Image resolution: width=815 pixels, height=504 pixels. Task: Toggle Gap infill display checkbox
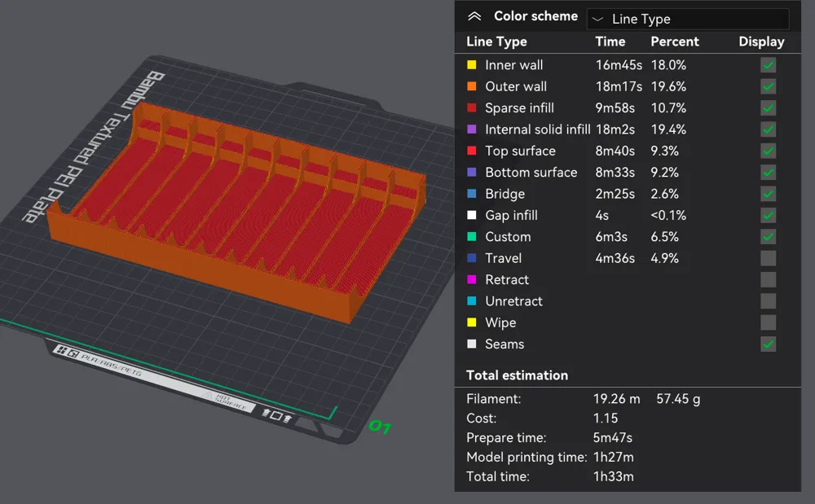(769, 216)
